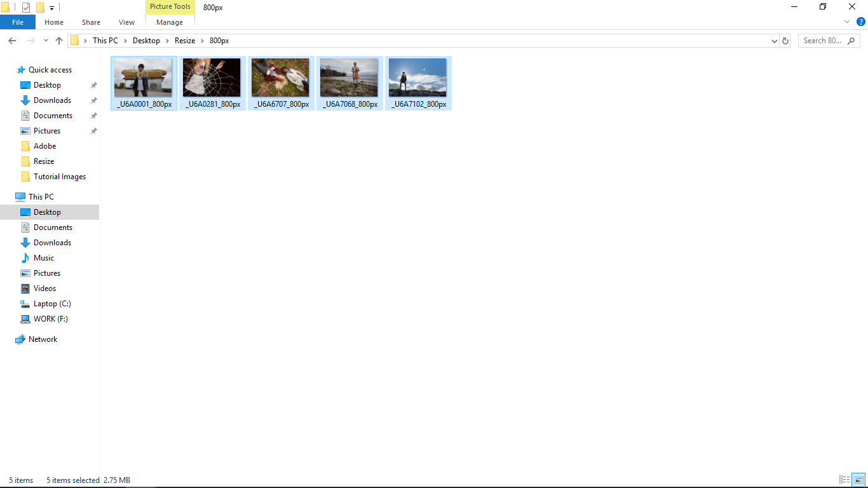Click Desktop in the address breadcrumb

coord(146,41)
